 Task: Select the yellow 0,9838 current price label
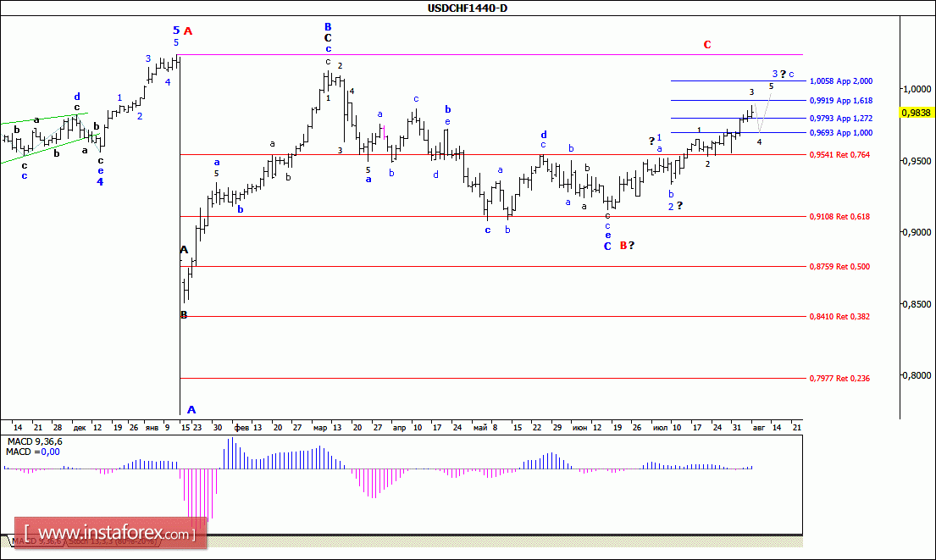(916, 112)
